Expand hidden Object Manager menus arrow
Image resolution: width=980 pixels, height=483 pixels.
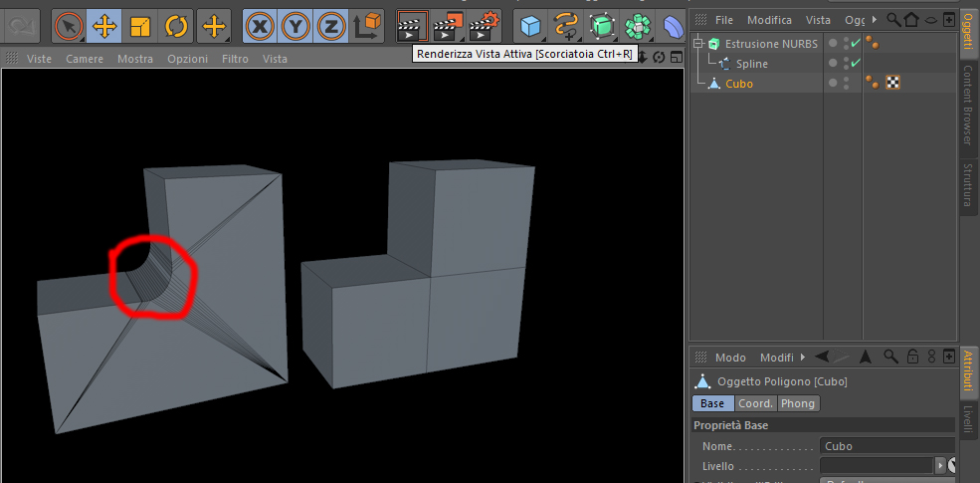tap(874, 20)
